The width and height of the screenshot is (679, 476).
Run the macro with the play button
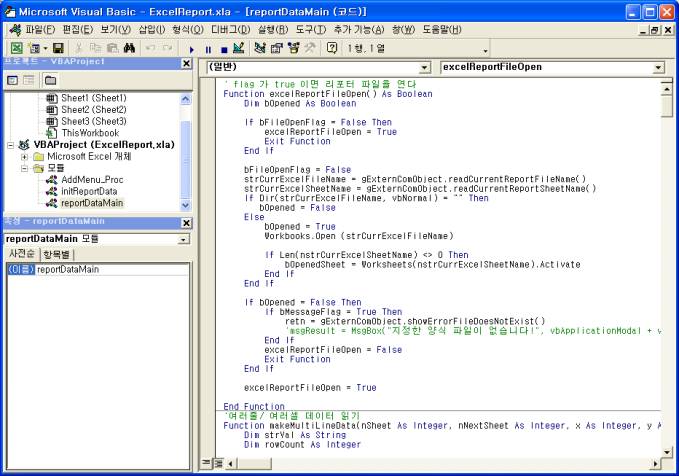click(192, 48)
